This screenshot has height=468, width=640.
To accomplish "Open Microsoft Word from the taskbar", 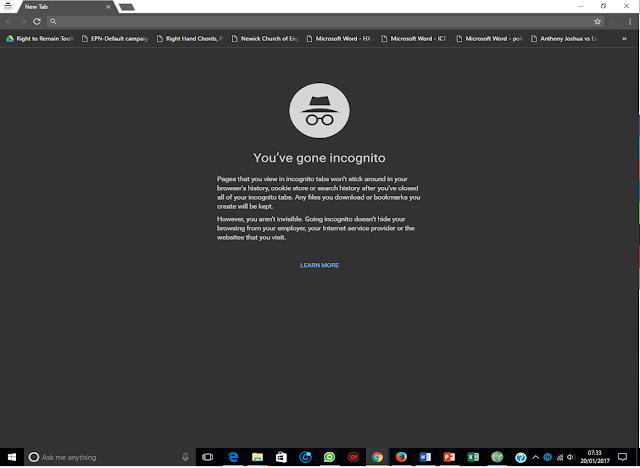I will click(425, 457).
